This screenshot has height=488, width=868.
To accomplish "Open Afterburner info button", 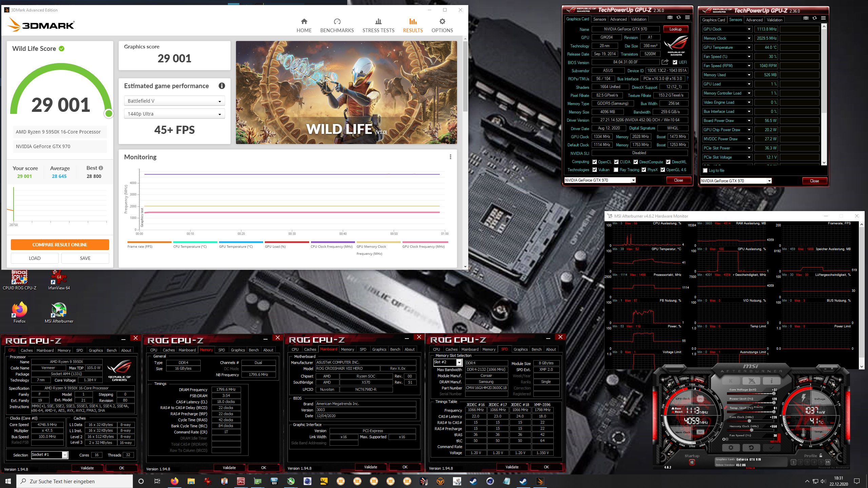I will (771, 381).
